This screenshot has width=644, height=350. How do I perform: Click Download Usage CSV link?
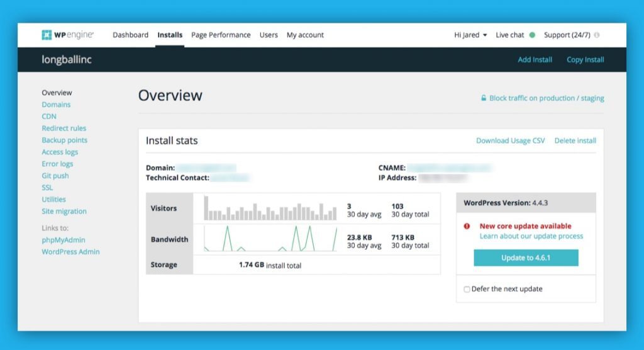[511, 140]
